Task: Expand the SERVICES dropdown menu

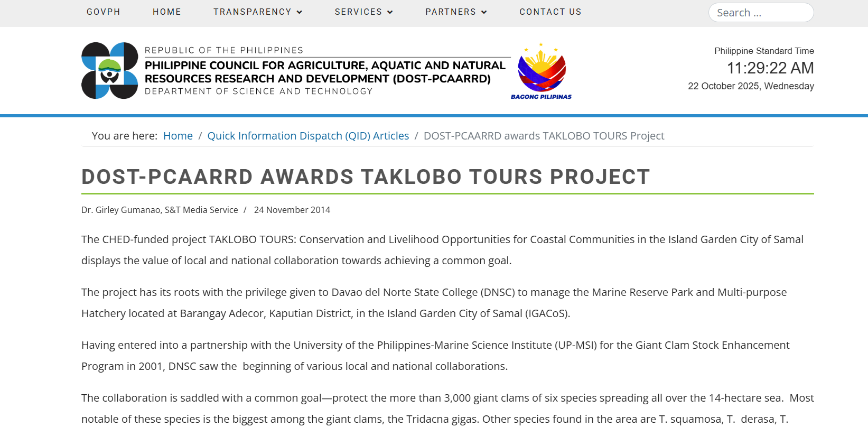Action: (364, 12)
